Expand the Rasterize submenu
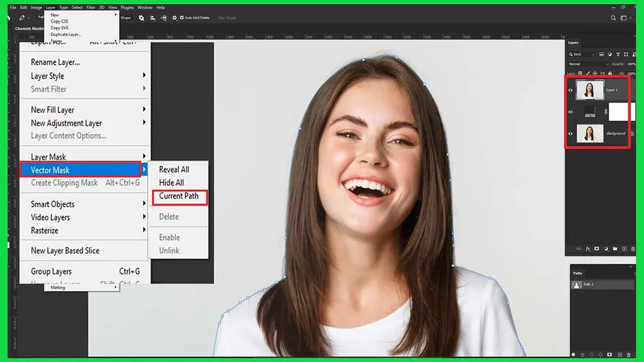Viewport: 644px width, 362px height. [144, 230]
